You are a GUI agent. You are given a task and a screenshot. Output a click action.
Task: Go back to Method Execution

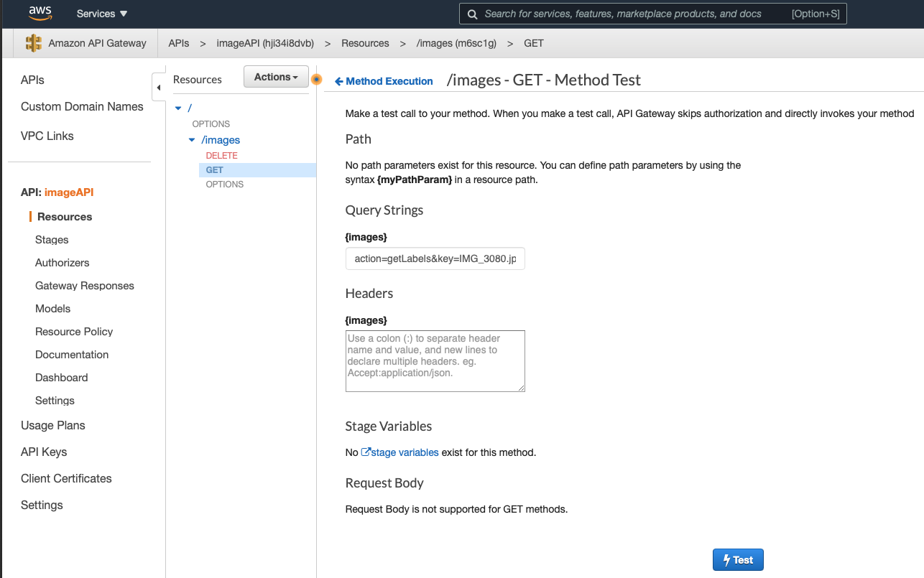click(x=384, y=81)
